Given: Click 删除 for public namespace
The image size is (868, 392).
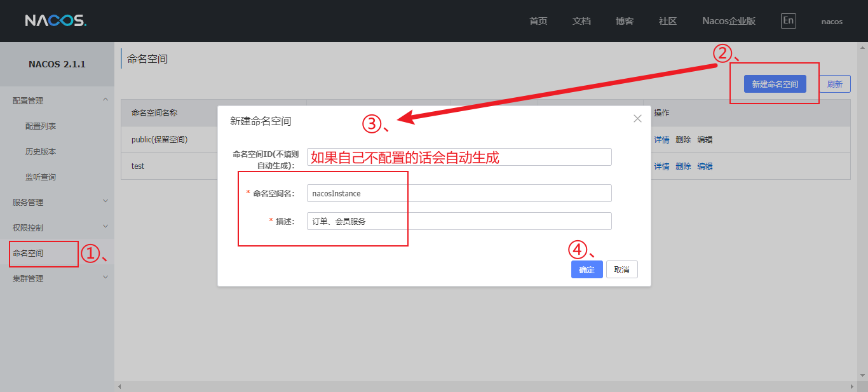Looking at the screenshot, I should click(x=683, y=140).
